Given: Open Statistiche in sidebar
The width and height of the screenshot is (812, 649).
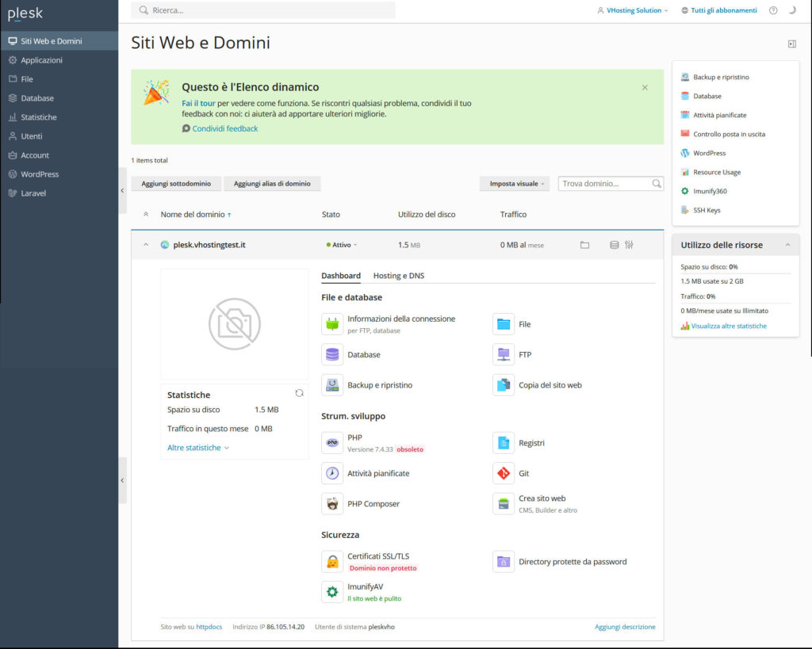Looking at the screenshot, I should [x=59, y=117].
